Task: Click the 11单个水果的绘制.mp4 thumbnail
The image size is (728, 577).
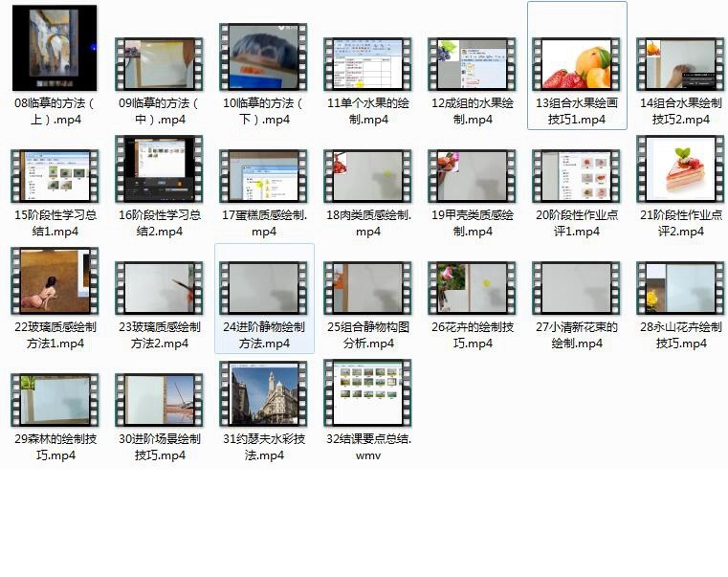Action: [367, 64]
